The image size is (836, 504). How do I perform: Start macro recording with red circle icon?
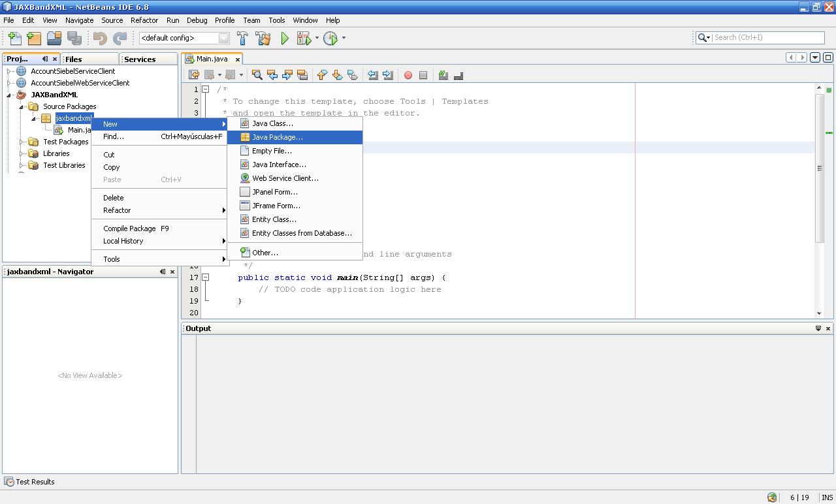(x=408, y=74)
